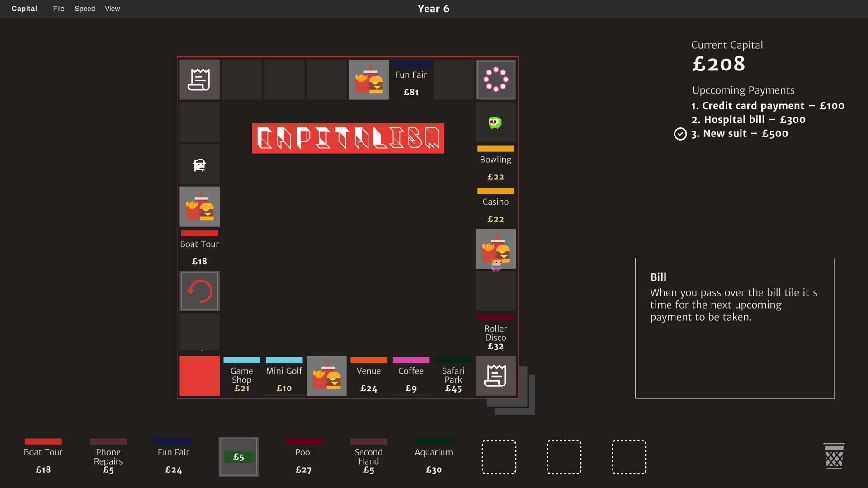
Task: Select the Aquarium £30 card in hand
Action: coord(433,457)
